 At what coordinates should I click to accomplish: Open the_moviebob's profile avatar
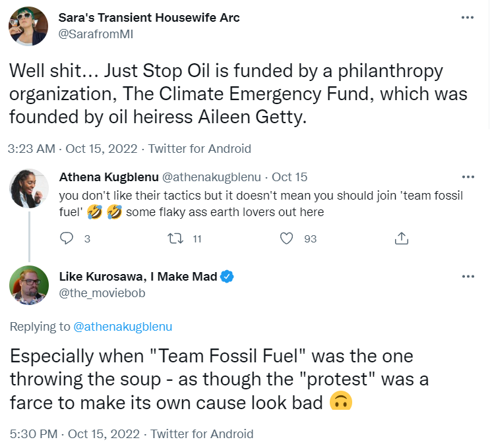coord(29,285)
